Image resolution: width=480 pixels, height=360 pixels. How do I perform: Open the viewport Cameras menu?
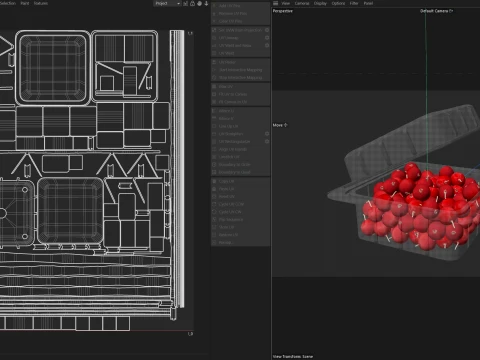coord(302,3)
